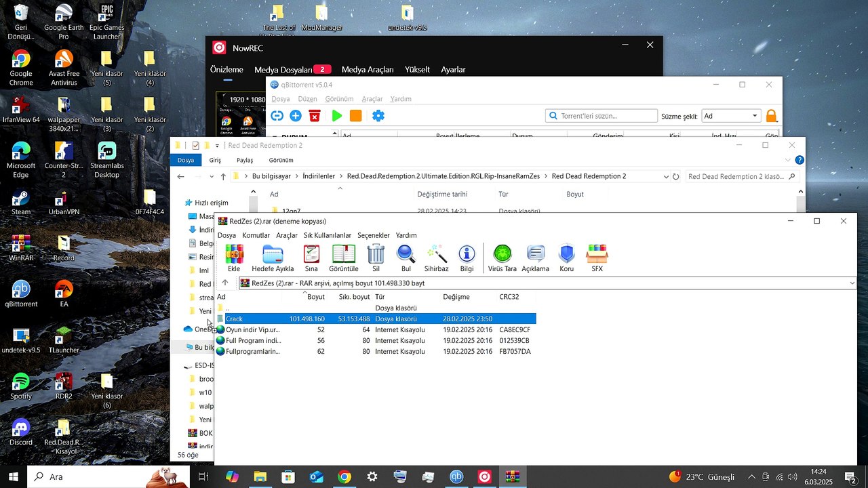868x488 pixels.
Task: Open the Süzme şekli dropdown
Action: pyautogui.click(x=731, y=116)
